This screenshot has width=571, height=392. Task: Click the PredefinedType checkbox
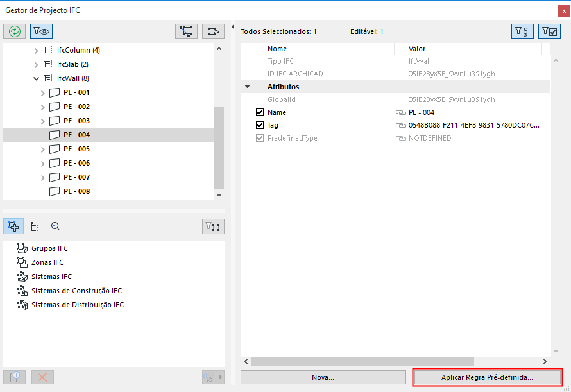[260, 138]
